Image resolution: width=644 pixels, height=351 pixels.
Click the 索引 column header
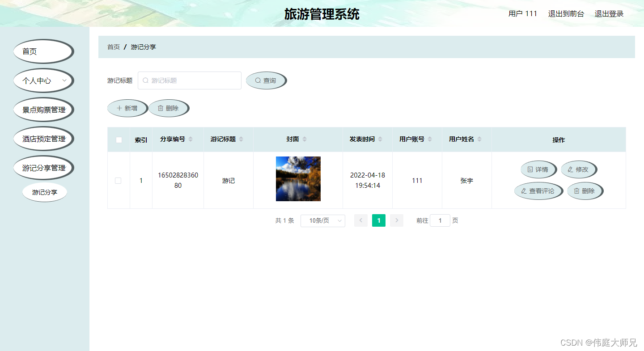point(141,140)
